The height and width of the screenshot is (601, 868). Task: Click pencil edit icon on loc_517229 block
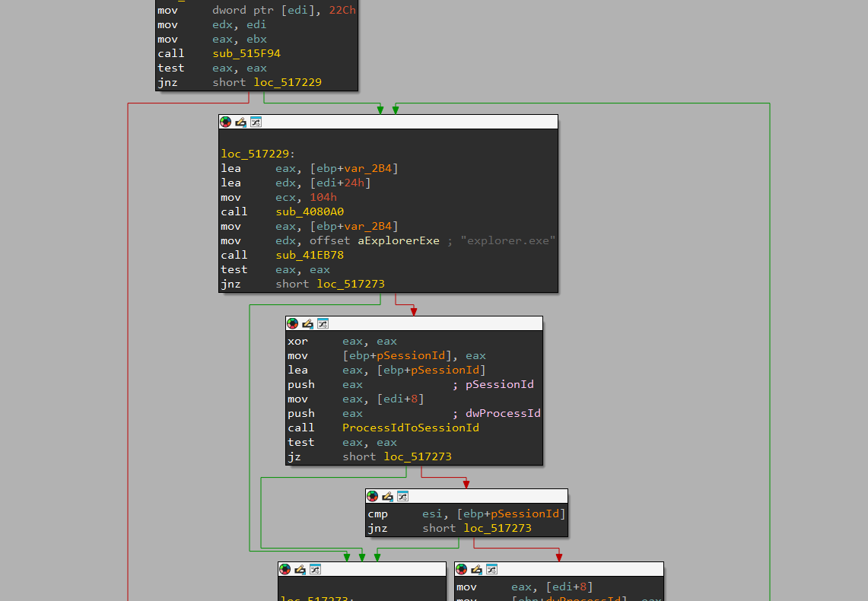pyautogui.click(x=240, y=122)
